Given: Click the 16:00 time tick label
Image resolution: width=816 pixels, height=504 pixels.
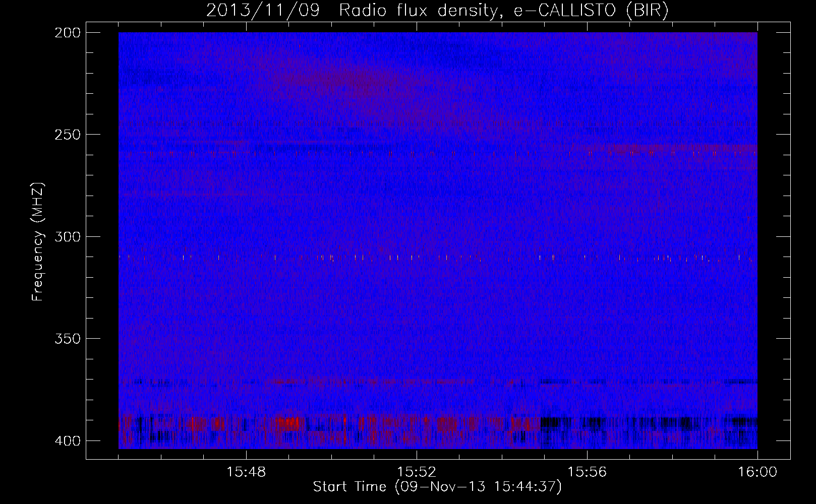Looking at the screenshot, I should pos(757,472).
